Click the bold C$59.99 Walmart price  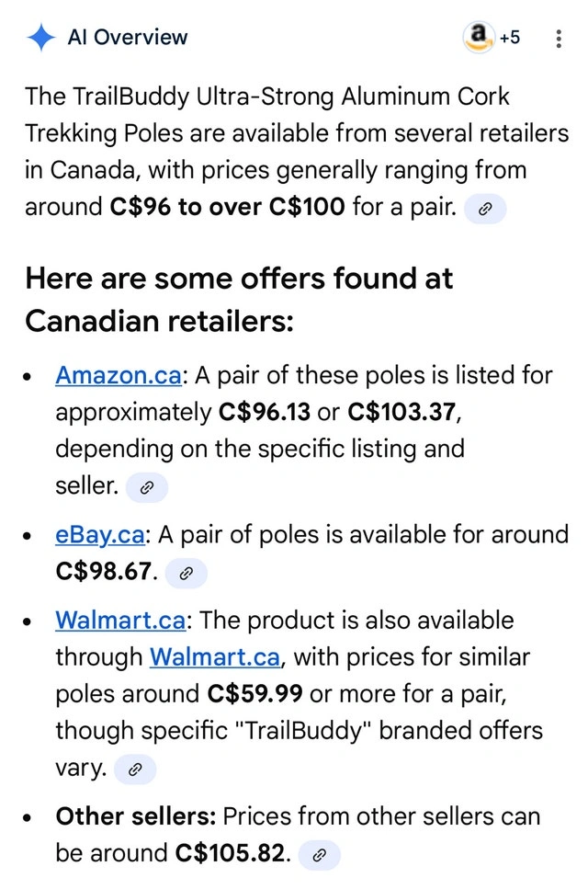254,692
